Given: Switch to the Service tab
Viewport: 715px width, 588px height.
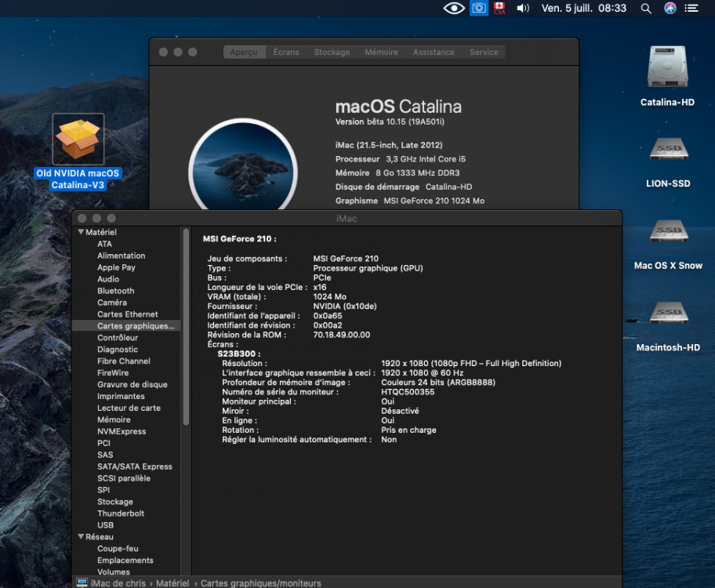Looking at the screenshot, I should (484, 52).
